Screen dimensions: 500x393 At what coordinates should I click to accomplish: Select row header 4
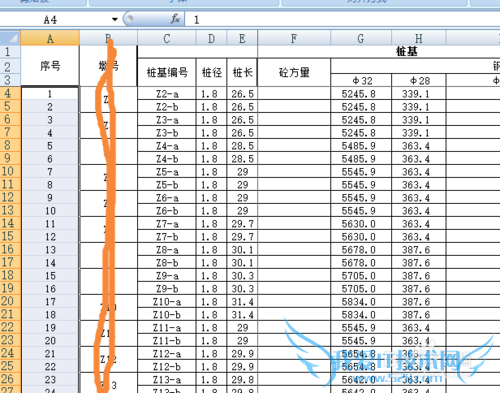click(10, 94)
